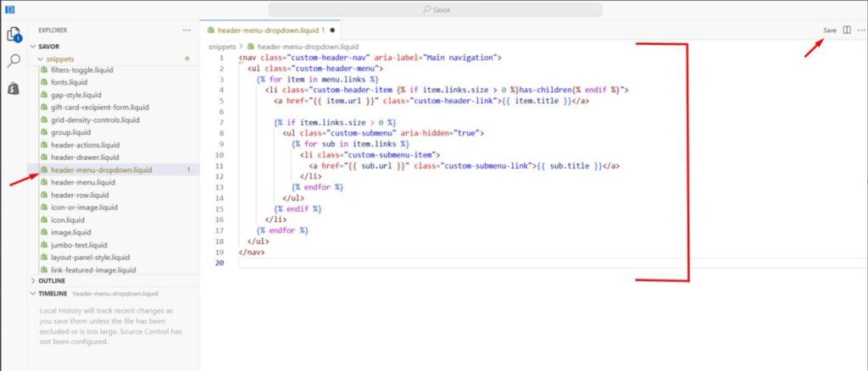The height and width of the screenshot is (371, 868).
Task: Open the Shopify icon in activity bar
Action: [x=14, y=89]
